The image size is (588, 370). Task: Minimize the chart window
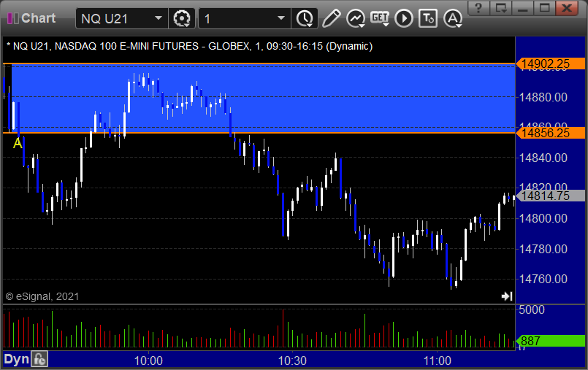click(x=523, y=8)
